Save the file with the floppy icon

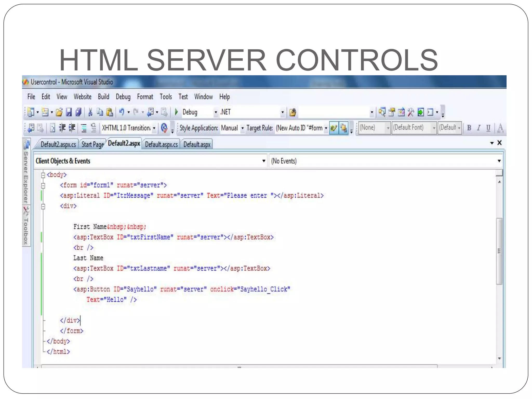69,112
